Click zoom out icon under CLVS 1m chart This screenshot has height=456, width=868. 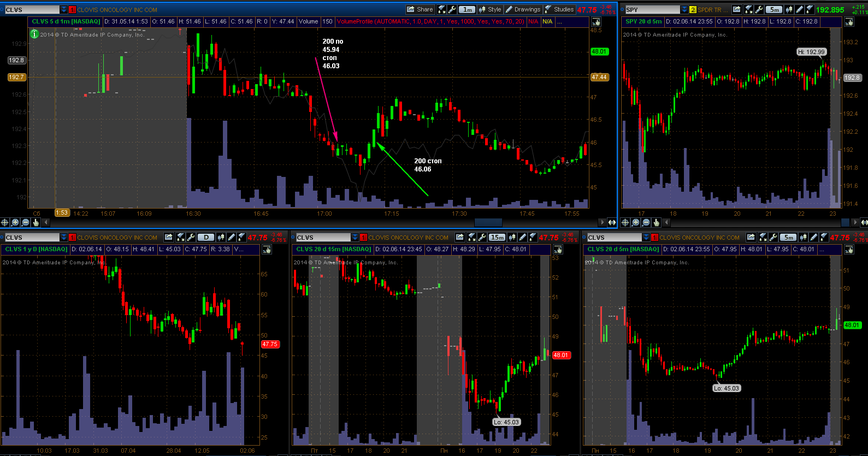tap(26, 222)
